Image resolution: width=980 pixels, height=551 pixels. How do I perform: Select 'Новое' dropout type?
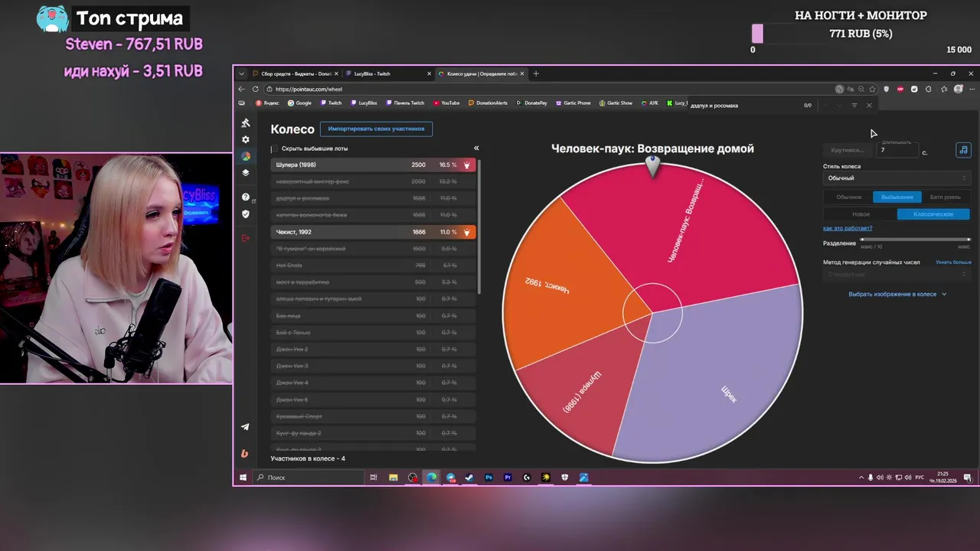click(861, 214)
